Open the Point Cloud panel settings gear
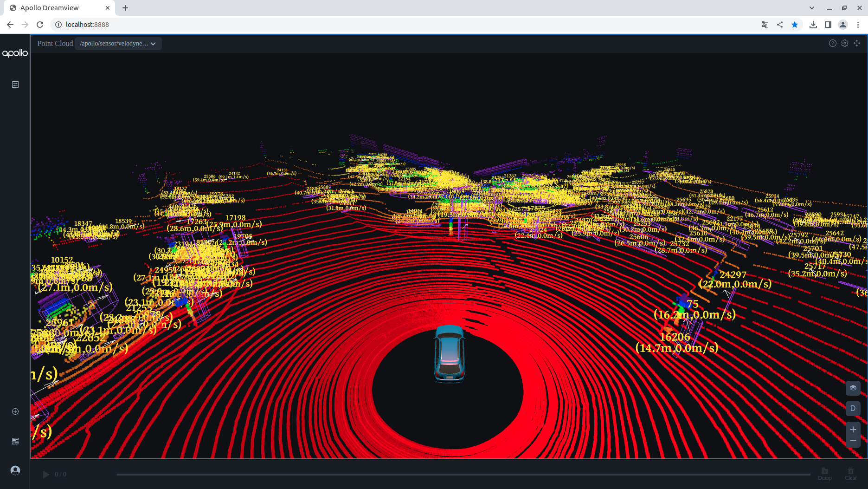This screenshot has width=868, height=489. click(x=845, y=43)
